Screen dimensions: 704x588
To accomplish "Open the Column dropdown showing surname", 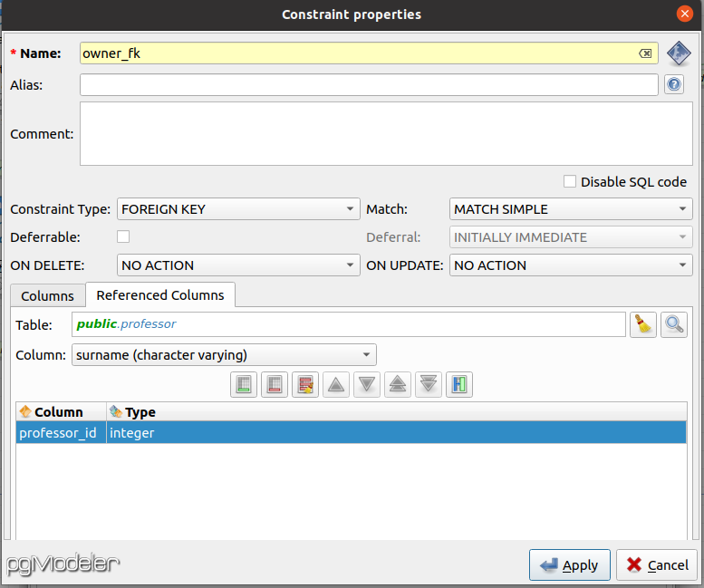I will click(x=224, y=355).
